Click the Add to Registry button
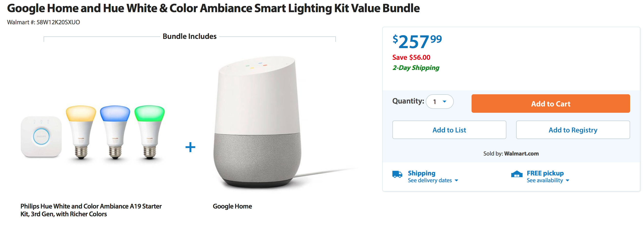 (x=573, y=130)
